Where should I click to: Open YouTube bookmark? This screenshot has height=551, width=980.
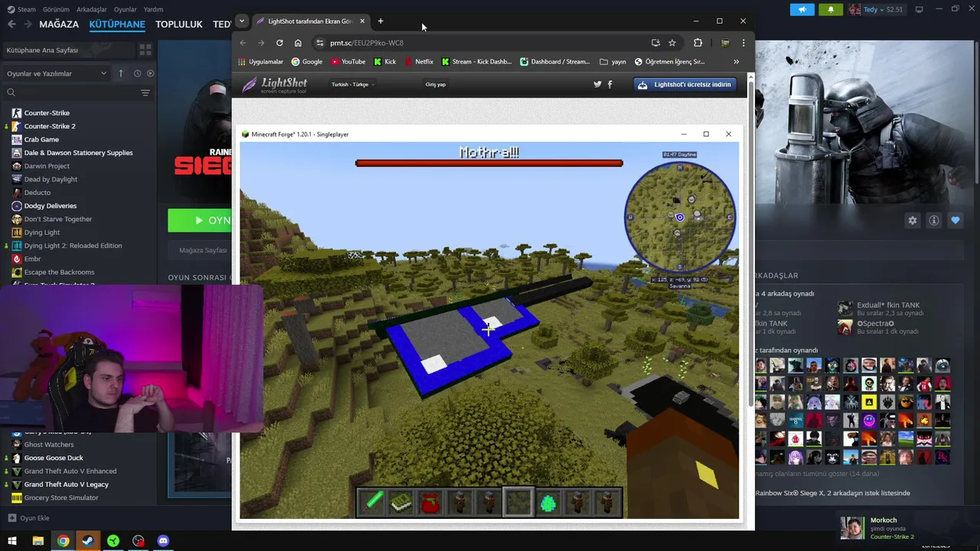pyautogui.click(x=348, y=61)
